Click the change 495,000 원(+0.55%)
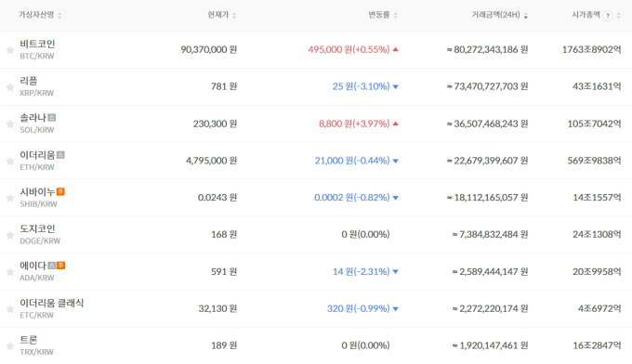The image size is (632, 364). coord(349,49)
